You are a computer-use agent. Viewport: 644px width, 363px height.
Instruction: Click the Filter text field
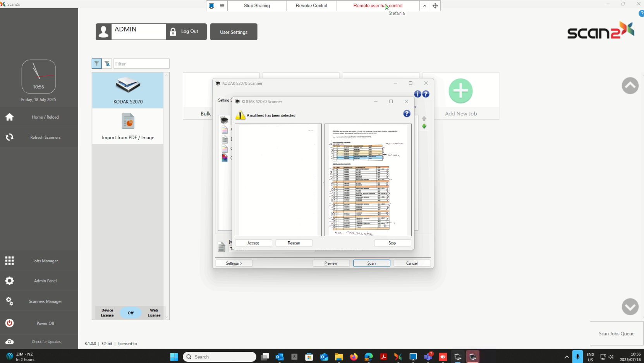[141, 64]
